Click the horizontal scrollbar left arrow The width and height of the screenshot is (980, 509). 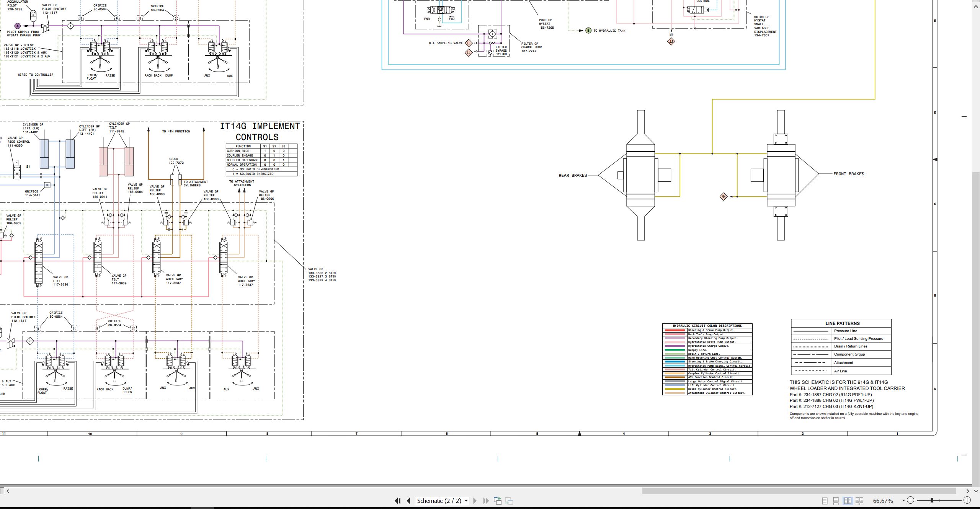[8, 491]
